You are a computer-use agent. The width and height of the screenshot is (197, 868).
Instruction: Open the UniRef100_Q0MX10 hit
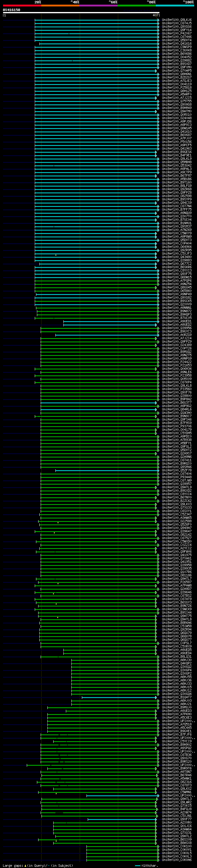coord(176,115)
